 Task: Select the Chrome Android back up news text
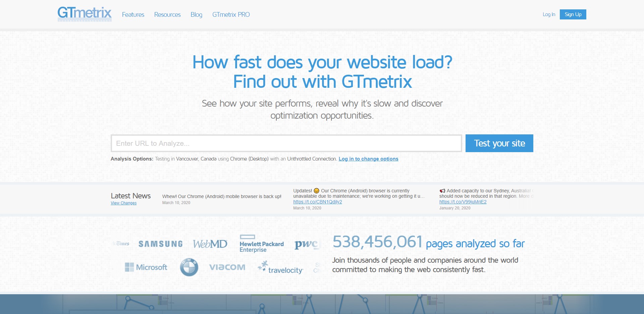pos(222,196)
